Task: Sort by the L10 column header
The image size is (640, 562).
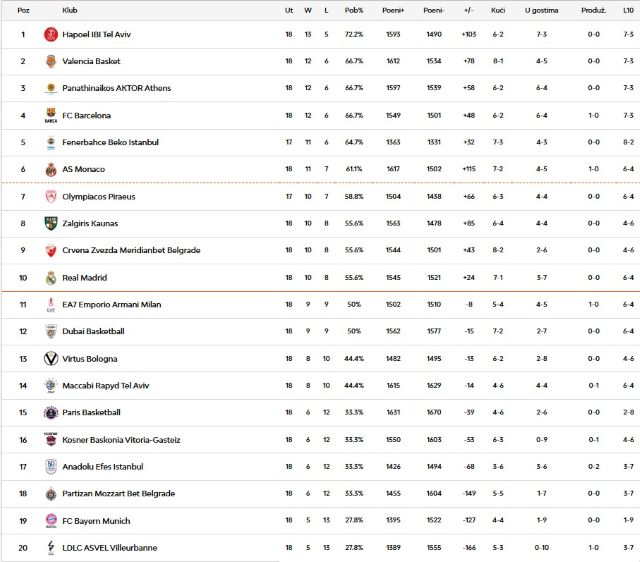Action: pos(627,10)
